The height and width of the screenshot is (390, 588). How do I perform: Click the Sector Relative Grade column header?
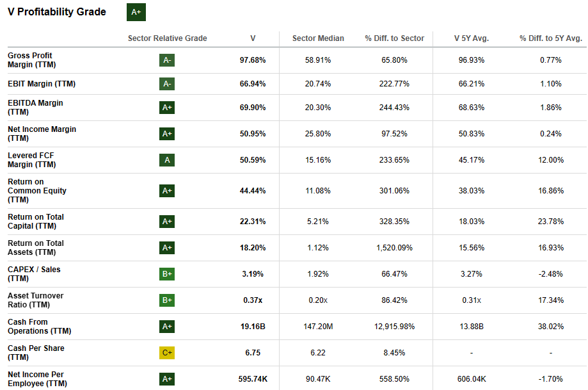click(x=167, y=38)
